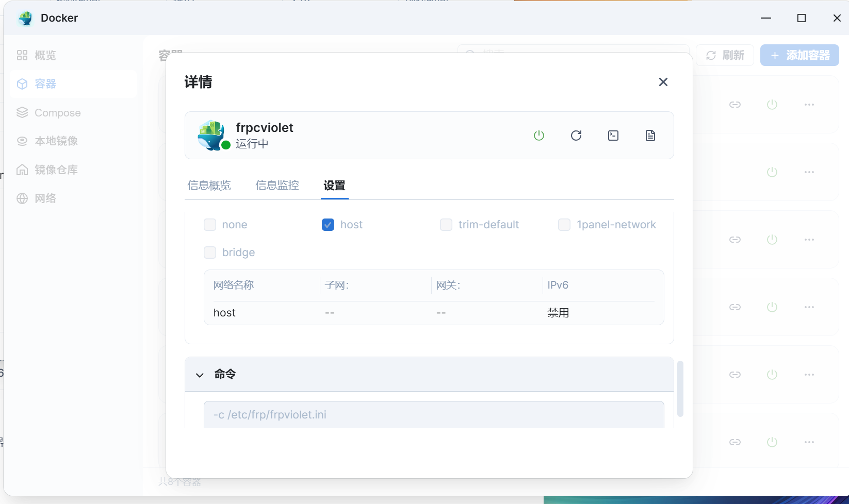Select the 1panel-network checkbox

click(564, 225)
